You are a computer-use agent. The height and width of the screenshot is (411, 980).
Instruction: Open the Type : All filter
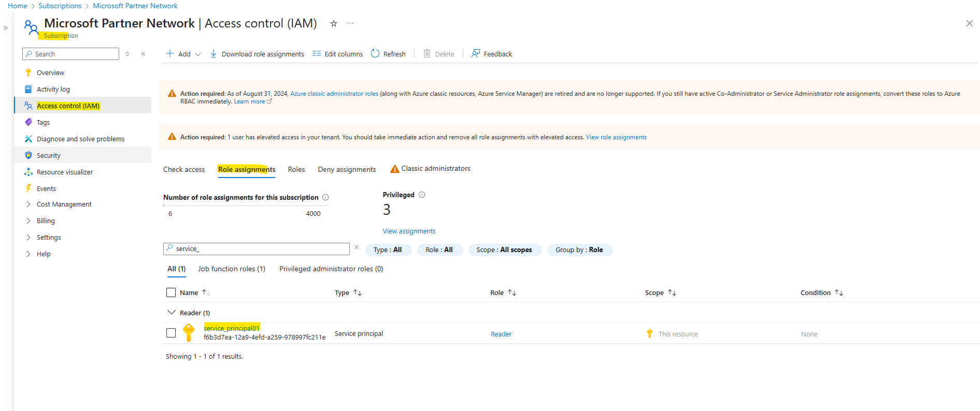[388, 249]
